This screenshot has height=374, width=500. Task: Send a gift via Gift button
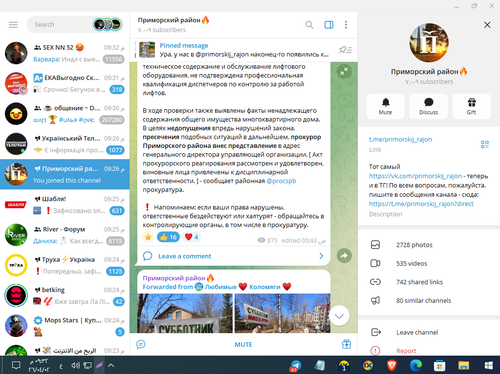472,106
